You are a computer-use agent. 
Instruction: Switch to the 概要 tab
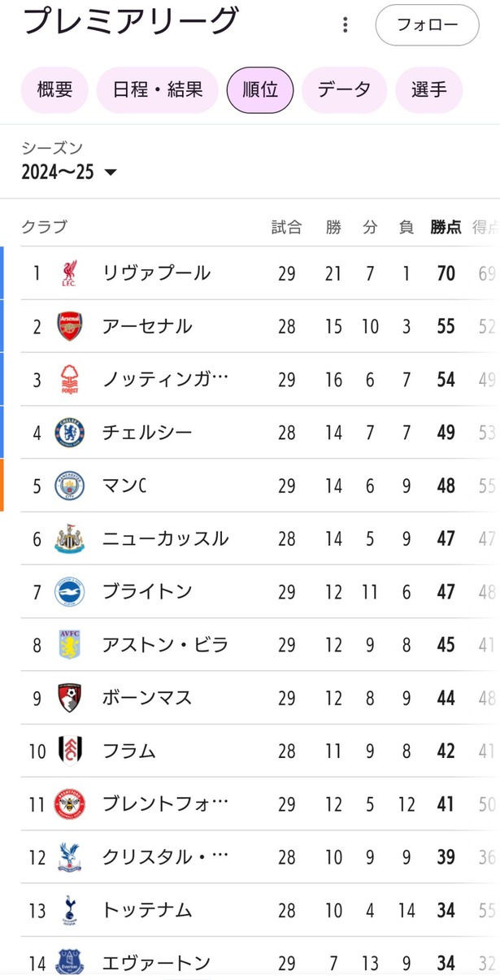54,89
